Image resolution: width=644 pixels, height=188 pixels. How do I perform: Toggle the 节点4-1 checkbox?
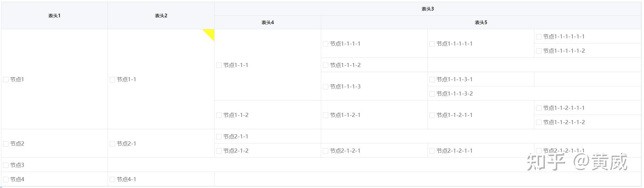(112, 180)
